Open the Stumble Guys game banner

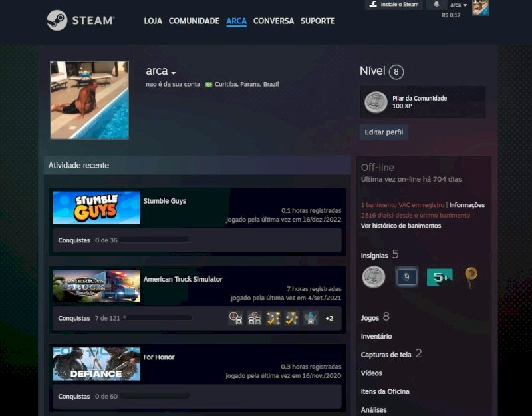point(96,208)
